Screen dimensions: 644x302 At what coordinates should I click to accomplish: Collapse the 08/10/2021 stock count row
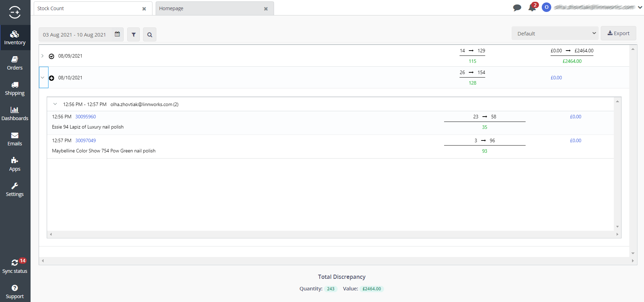43,78
